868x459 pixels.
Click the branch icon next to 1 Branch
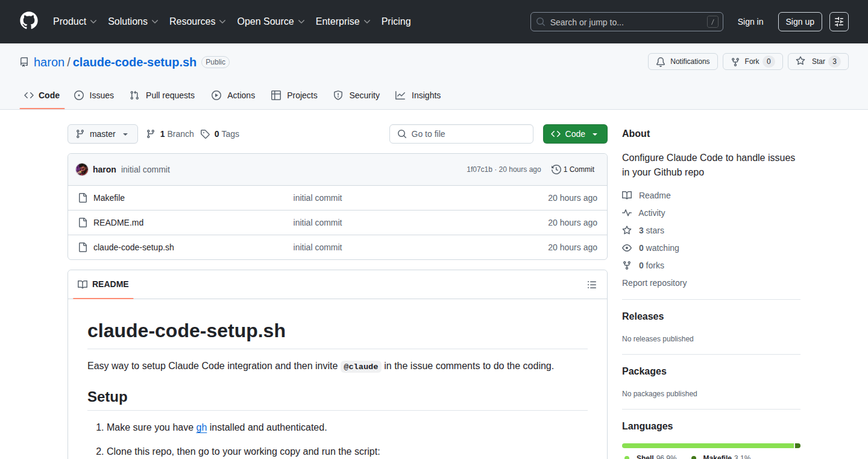point(151,134)
